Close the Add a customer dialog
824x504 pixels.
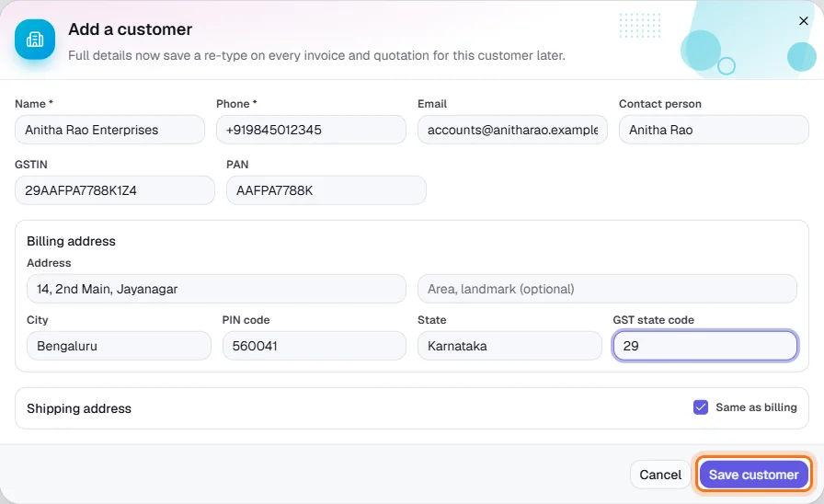tap(804, 21)
